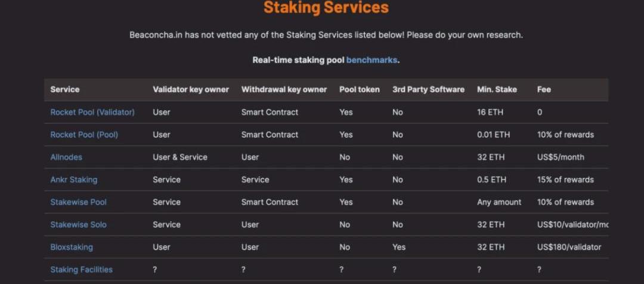Image resolution: width=644 pixels, height=284 pixels.
Task: Click the Any amount minimum stake cell
Action: point(499,202)
